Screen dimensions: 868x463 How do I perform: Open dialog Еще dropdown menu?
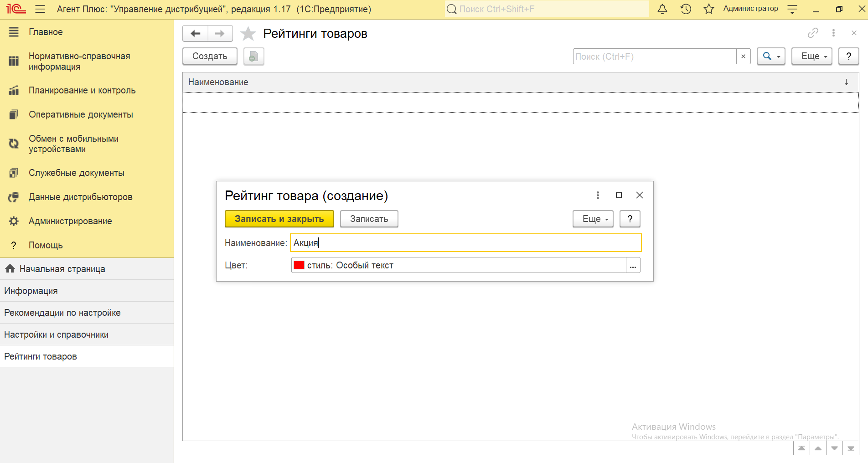(593, 219)
